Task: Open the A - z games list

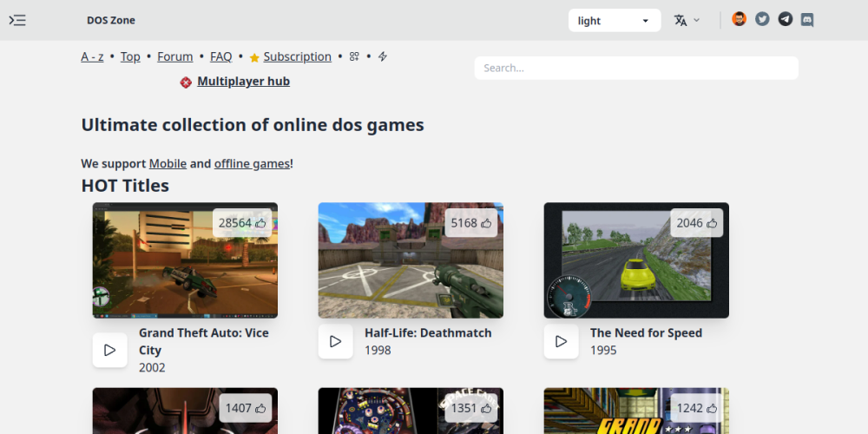Action: click(92, 56)
